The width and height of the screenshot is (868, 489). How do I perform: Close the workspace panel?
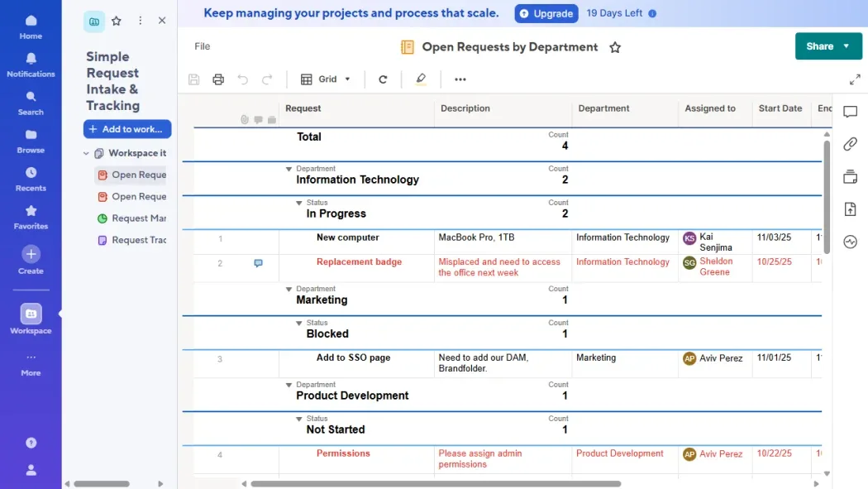pos(162,21)
